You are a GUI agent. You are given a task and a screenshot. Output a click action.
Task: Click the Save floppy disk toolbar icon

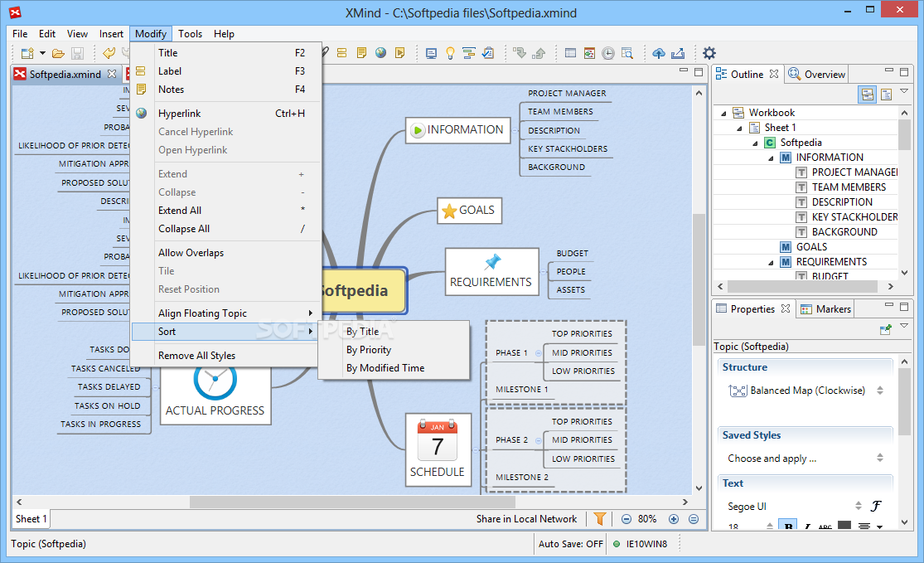point(77,54)
